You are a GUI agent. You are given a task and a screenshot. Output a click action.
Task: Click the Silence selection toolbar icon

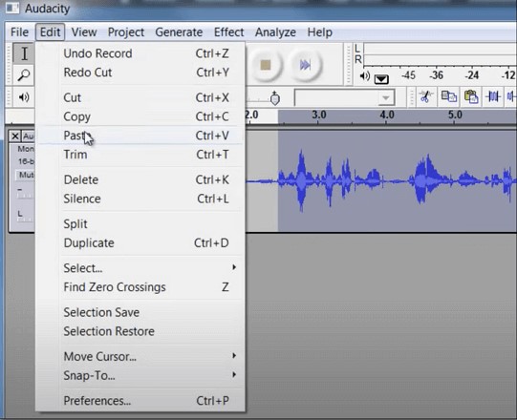point(511,97)
